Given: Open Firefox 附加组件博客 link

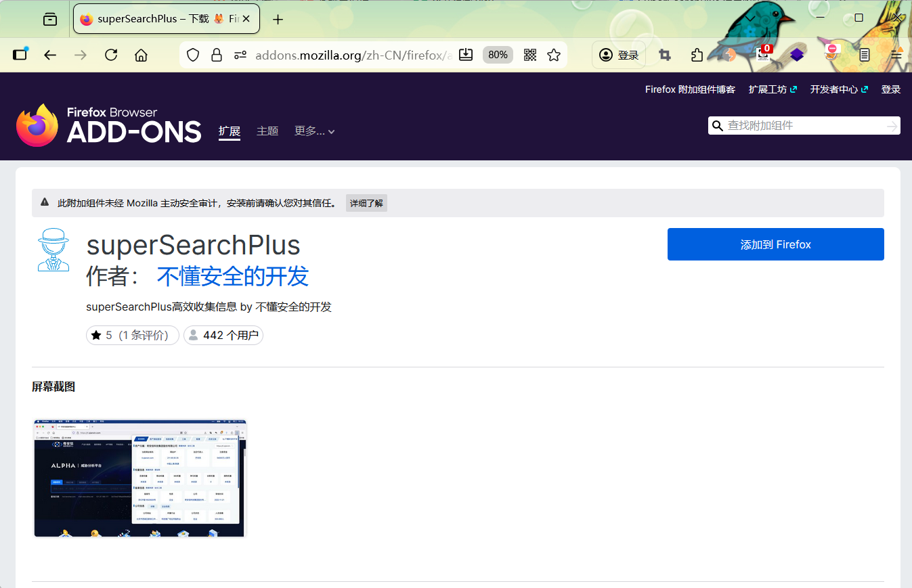Looking at the screenshot, I should coord(690,89).
